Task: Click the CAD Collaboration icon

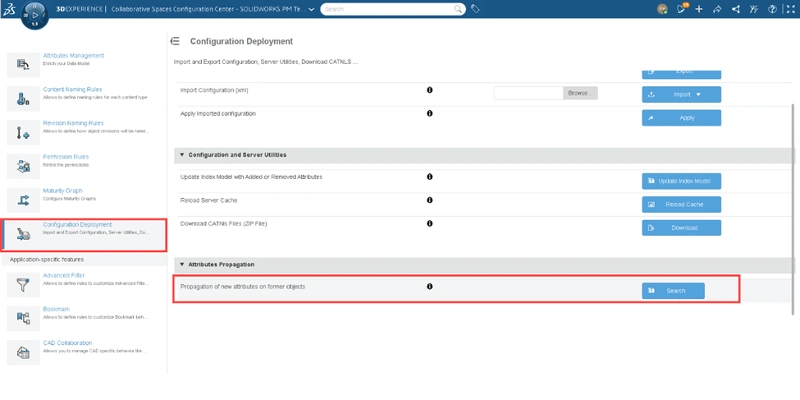Action: point(23,353)
